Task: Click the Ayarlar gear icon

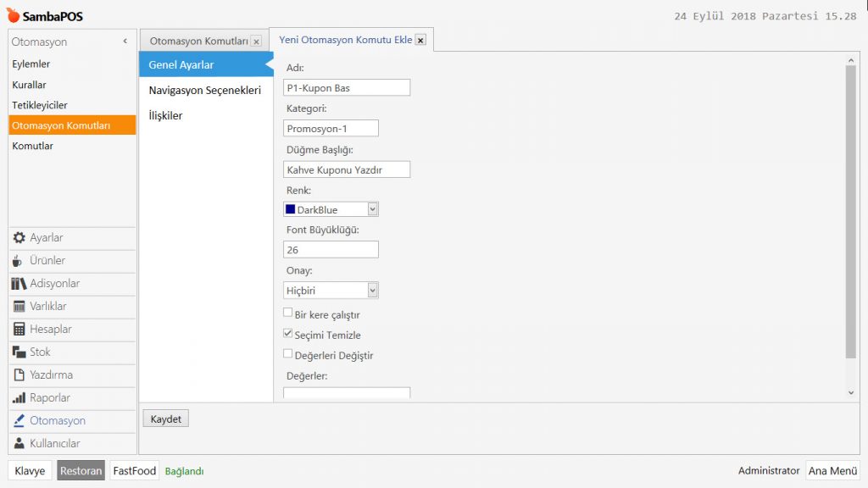Action: 20,238
